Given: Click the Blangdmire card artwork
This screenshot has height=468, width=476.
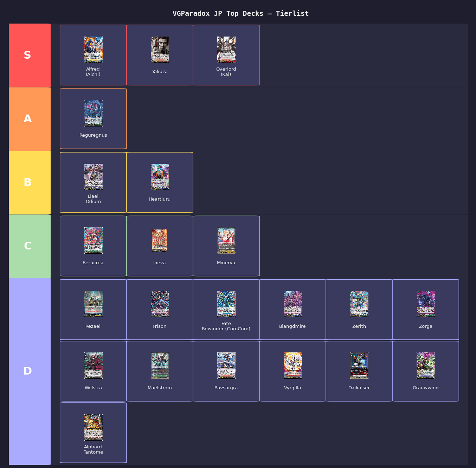Looking at the screenshot, I should tap(293, 304).
